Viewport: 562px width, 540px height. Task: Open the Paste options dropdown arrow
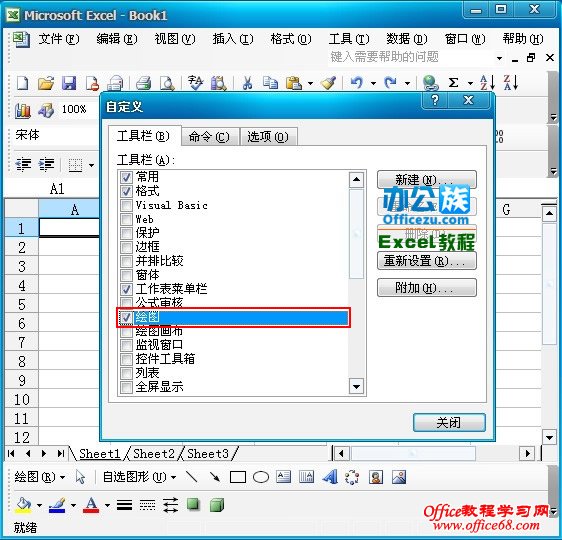pos(310,84)
